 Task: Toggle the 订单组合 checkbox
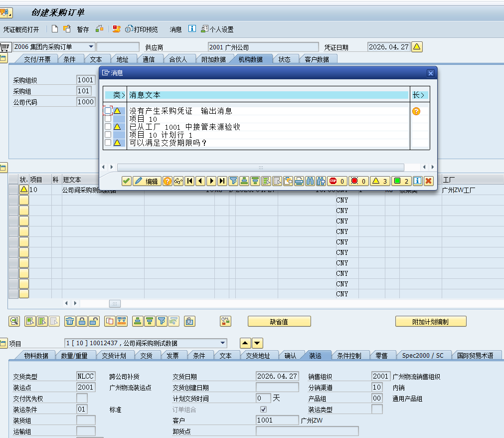pyautogui.click(x=264, y=410)
